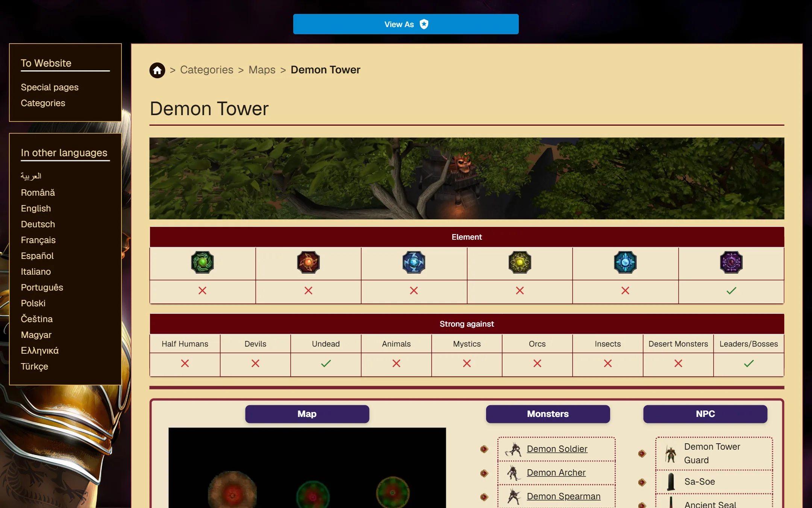Click the Sa-Soe NPC icon
The image size is (812, 508).
point(671,482)
